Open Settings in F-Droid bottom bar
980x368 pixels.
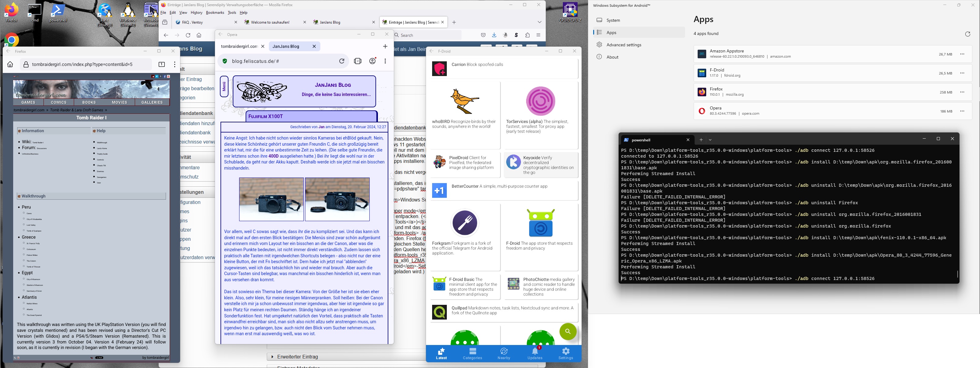[x=566, y=354]
